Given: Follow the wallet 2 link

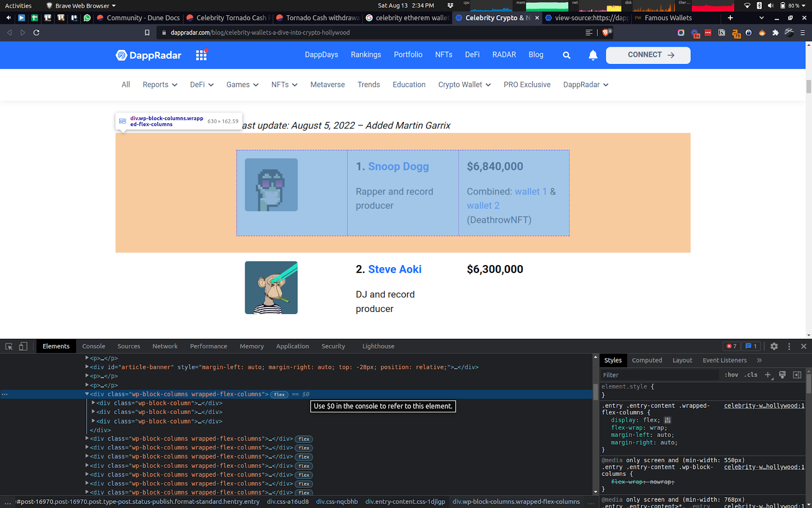Looking at the screenshot, I should tap(483, 206).
